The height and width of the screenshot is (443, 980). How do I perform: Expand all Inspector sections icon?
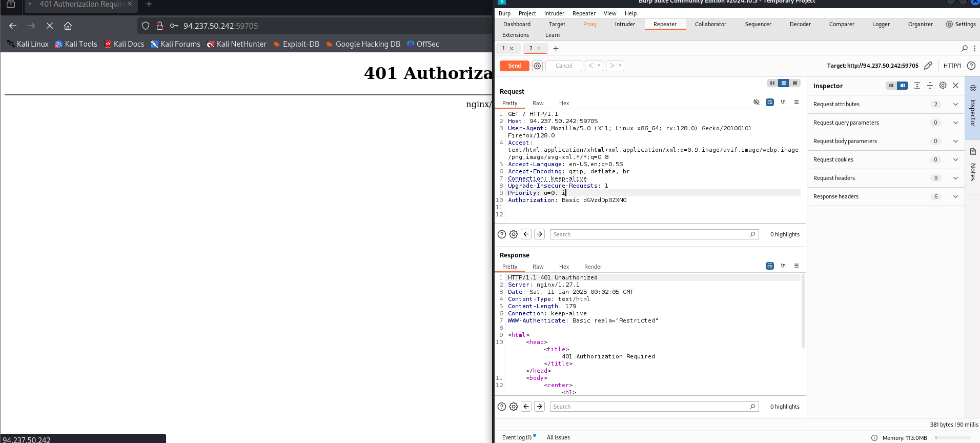(x=917, y=86)
